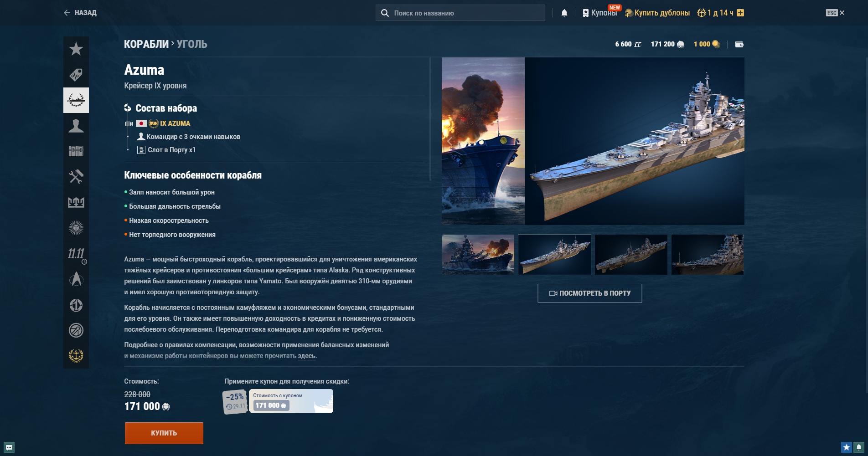Viewport: 868px width, 456px height.
Task: Click the description panel scrollbar
Action: pyautogui.click(x=430, y=119)
